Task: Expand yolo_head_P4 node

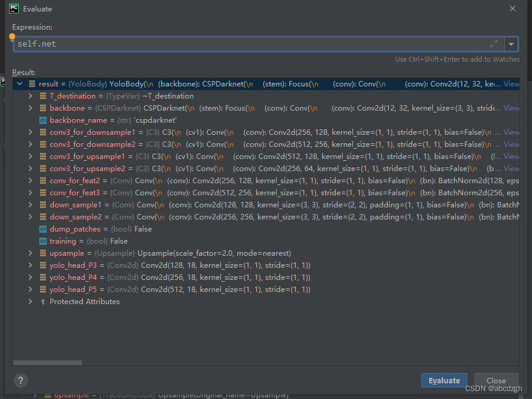Action: 30,277
